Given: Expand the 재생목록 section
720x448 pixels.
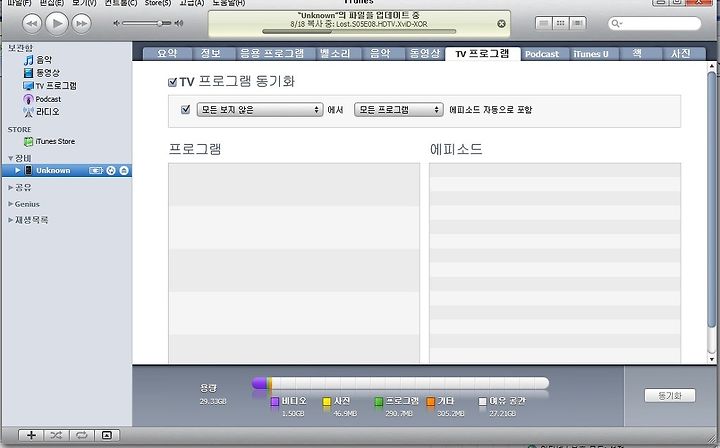Looking at the screenshot, I should [x=11, y=220].
